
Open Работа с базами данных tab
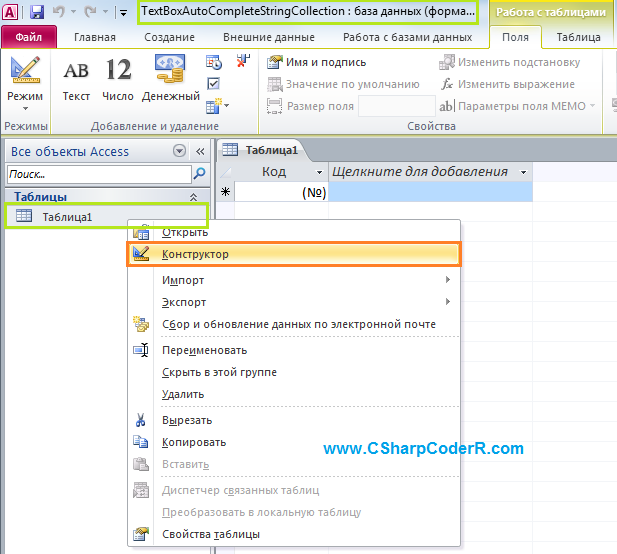[407, 37]
